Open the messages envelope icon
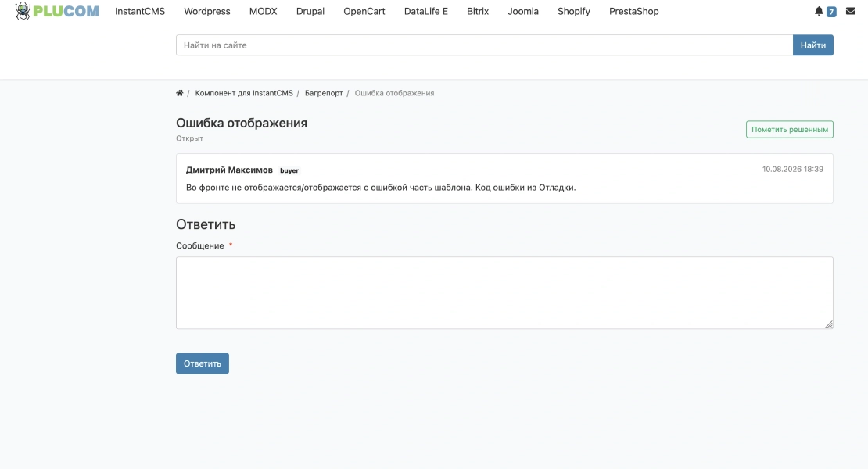Viewport: 868px width, 469px height. (851, 11)
